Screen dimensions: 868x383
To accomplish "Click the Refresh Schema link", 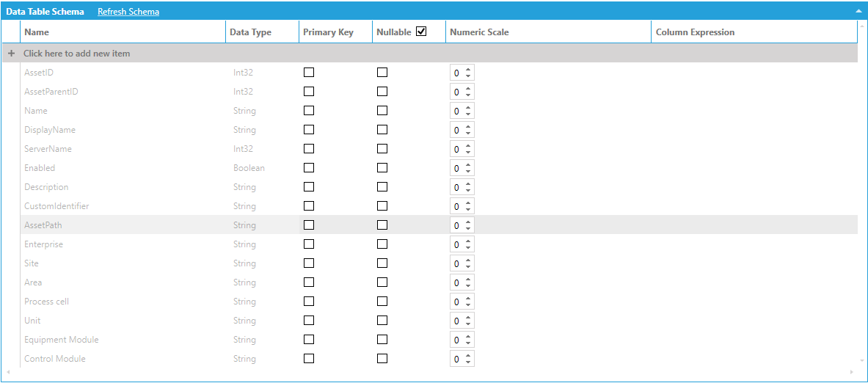I will pos(128,12).
